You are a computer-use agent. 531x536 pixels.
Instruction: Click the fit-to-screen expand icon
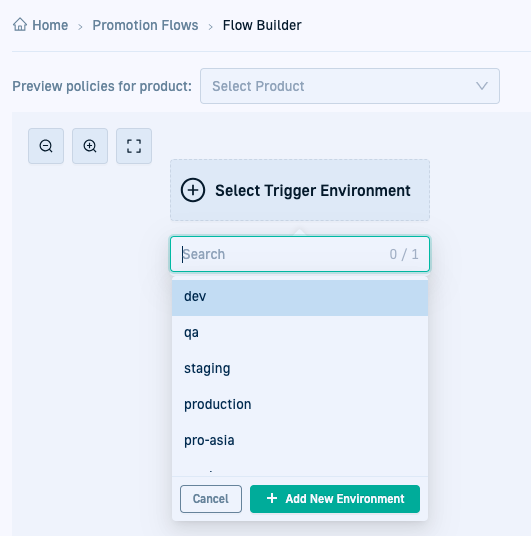[134, 146]
